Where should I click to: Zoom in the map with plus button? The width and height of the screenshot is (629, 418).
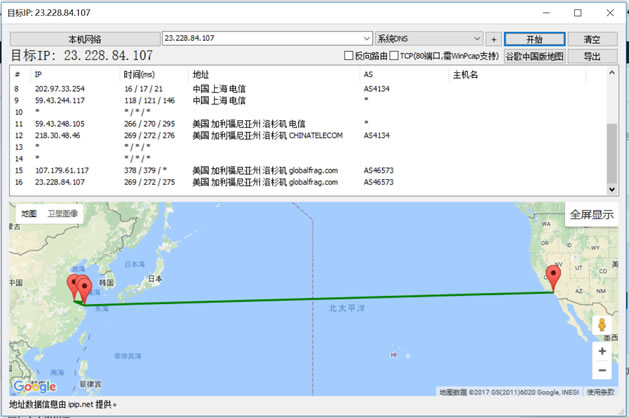click(601, 351)
